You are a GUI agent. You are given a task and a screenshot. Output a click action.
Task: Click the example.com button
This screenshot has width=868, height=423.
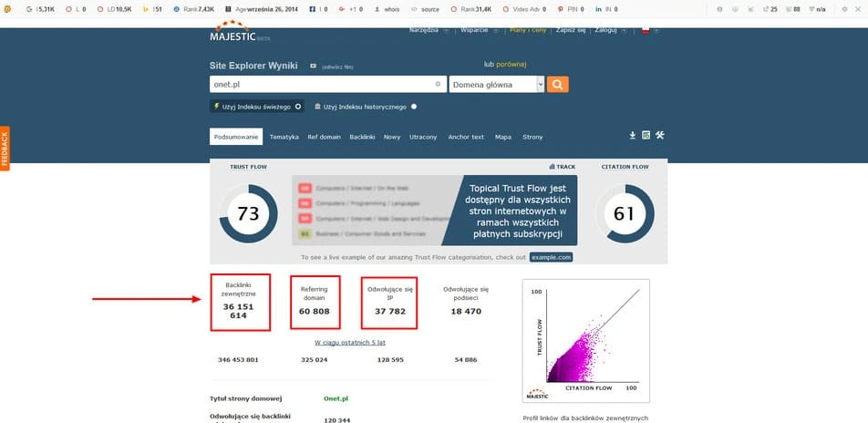tap(551, 257)
